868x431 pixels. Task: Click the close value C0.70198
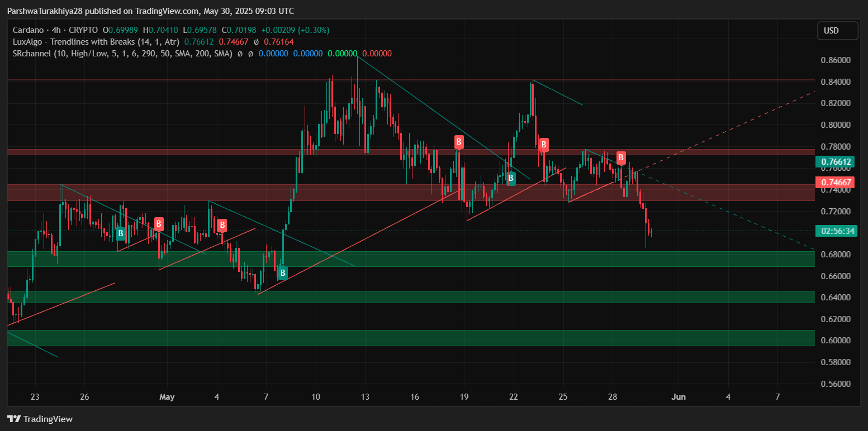239,30
